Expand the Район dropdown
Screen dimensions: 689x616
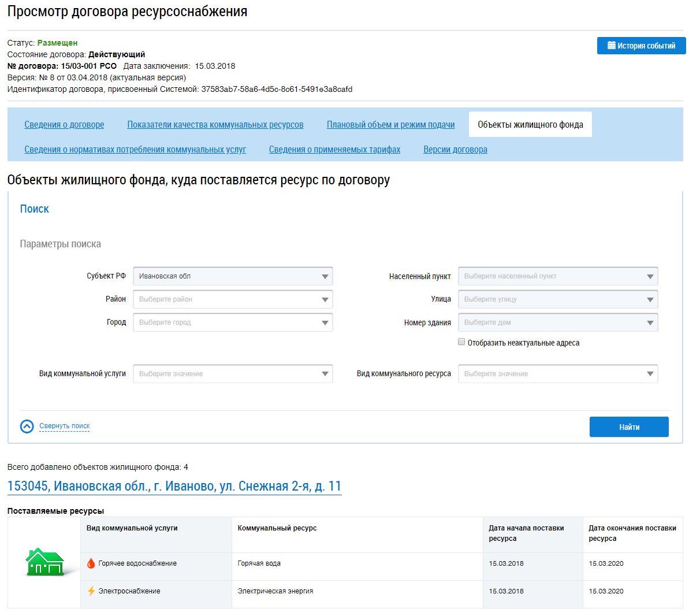(x=233, y=299)
